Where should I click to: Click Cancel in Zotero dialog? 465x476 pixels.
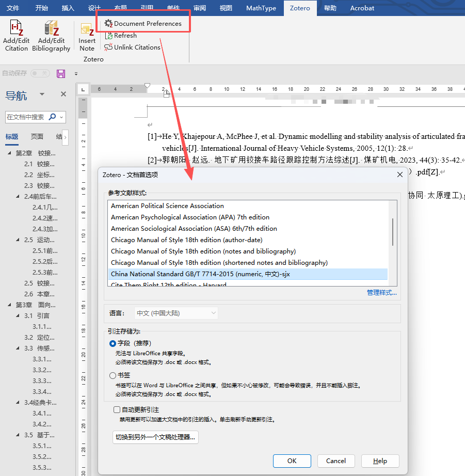click(x=336, y=461)
